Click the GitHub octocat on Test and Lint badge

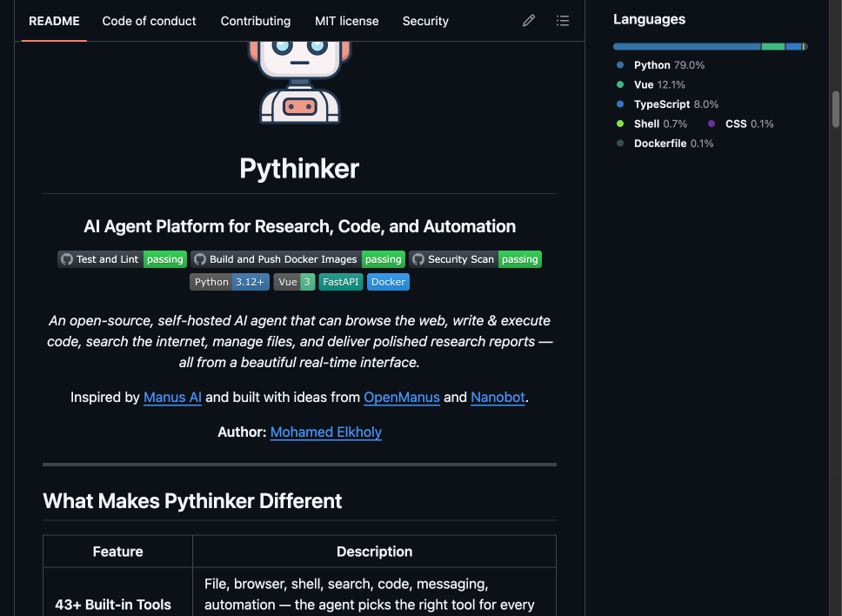click(x=67, y=258)
